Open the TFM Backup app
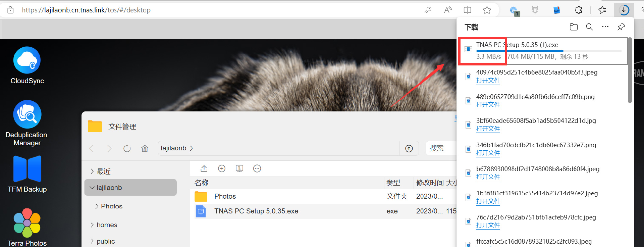 (27, 174)
